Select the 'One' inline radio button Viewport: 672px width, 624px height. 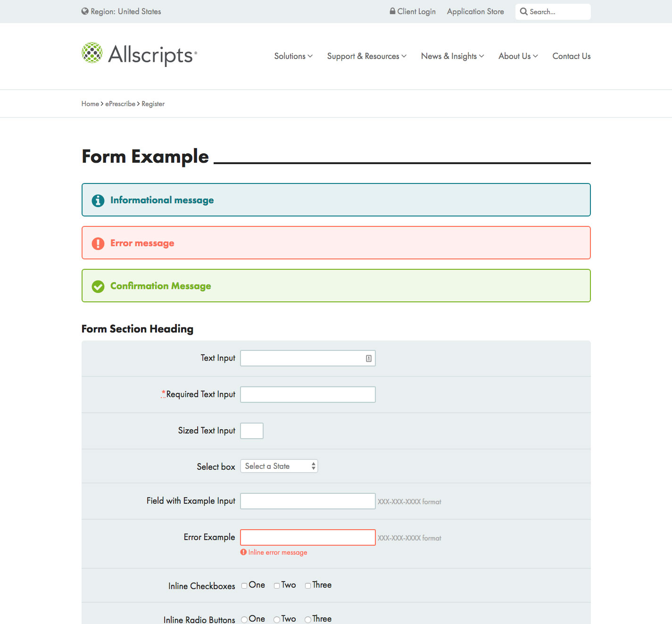point(244,620)
